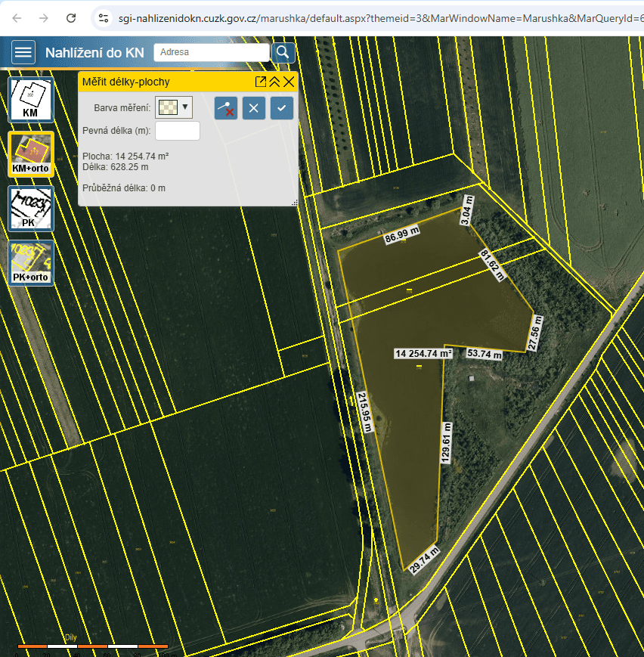644x657 pixels.
Task: Select the KM cadastral map view
Action: tap(30, 98)
